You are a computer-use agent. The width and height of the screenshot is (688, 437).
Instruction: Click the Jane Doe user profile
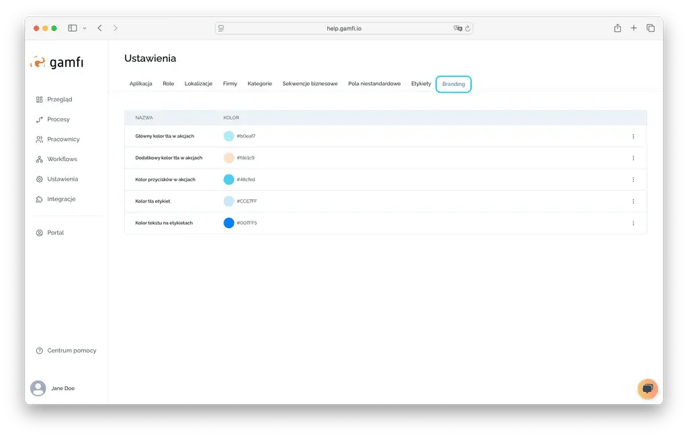point(54,388)
